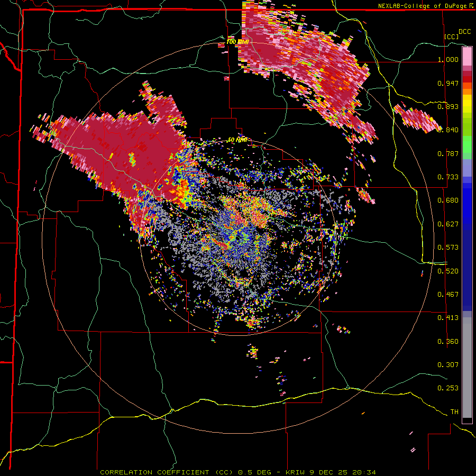The height and width of the screenshot is (476, 476).
Task: Click the 0.893 scale label
Action: click(x=448, y=106)
